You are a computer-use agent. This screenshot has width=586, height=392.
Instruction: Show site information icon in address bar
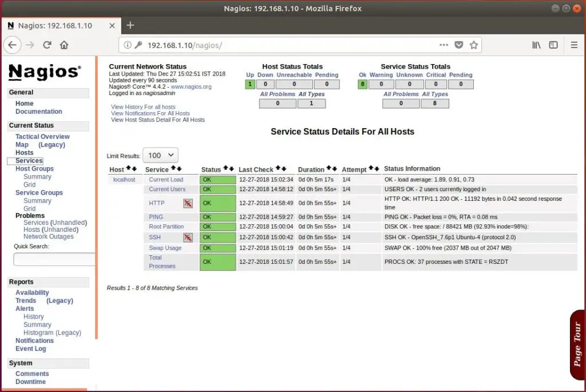click(x=128, y=45)
